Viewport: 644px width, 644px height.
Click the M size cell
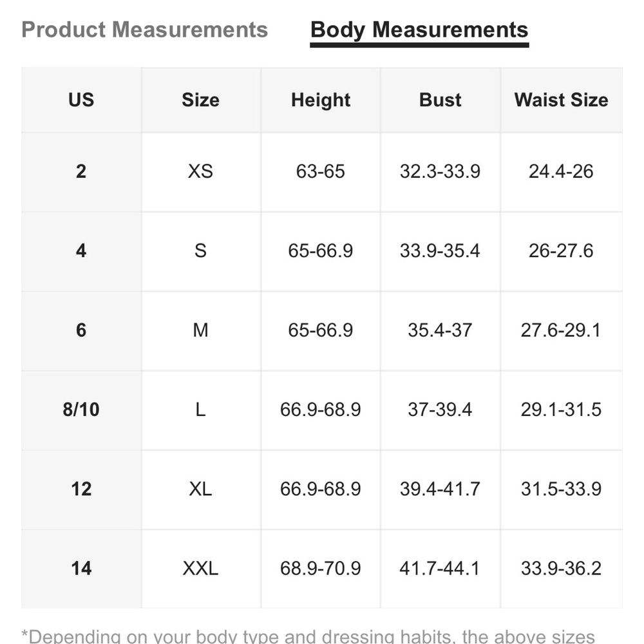click(200, 330)
